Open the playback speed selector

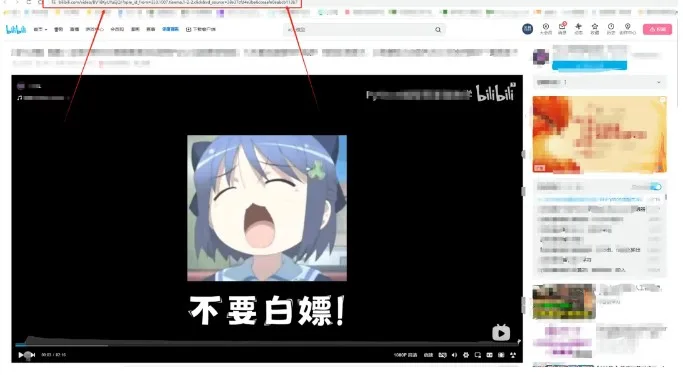click(x=428, y=355)
